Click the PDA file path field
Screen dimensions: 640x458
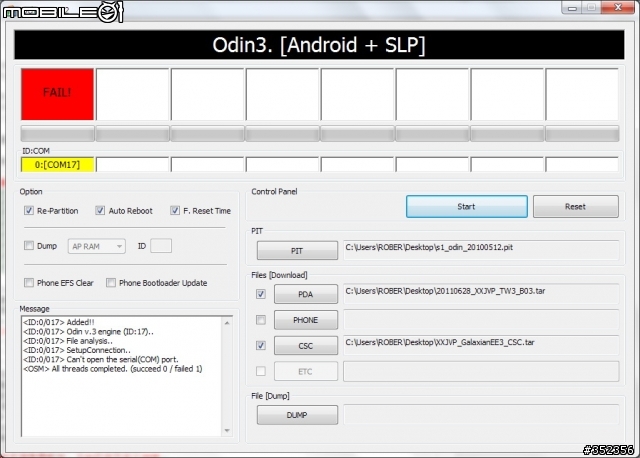pyautogui.click(x=482, y=294)
